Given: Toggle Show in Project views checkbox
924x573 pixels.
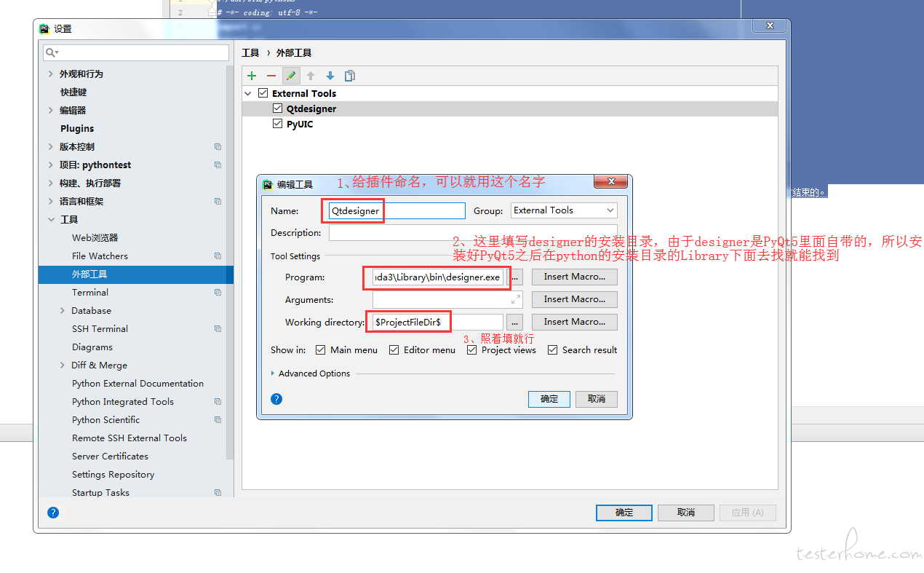Looking at the screenshot, I should coord(471,349).
